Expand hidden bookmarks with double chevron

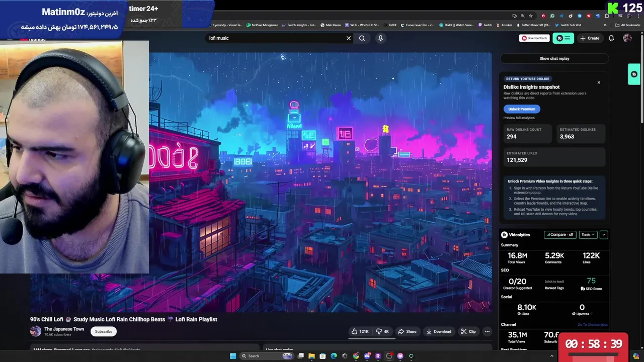click(x=605, y=25)
